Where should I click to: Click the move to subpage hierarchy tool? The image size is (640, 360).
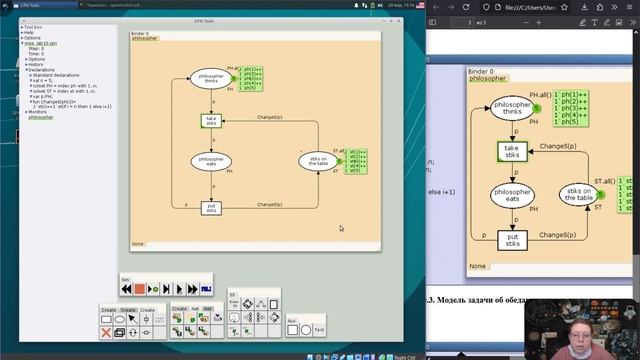click(x=191, y=318)
